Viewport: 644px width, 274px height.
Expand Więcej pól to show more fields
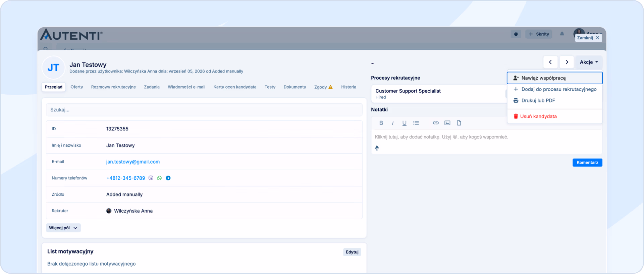(x=63, y=228)
